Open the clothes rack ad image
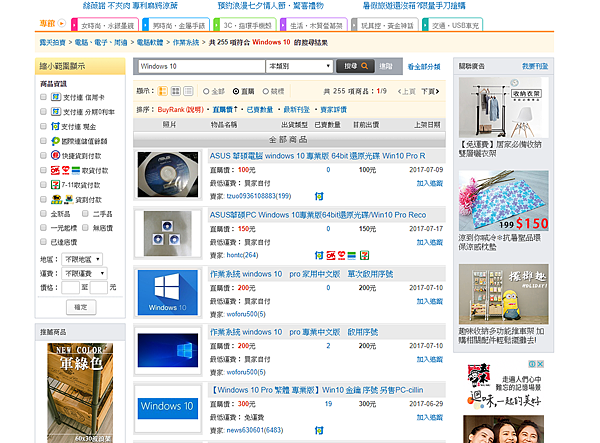 pos(504,107)
